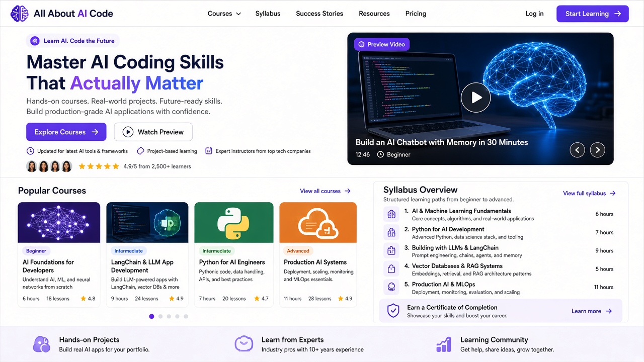This screenshot has width=644, height=362.
Task: Click the Vector Databases & RAG Systems icon
Action: (x=391, y=269)
